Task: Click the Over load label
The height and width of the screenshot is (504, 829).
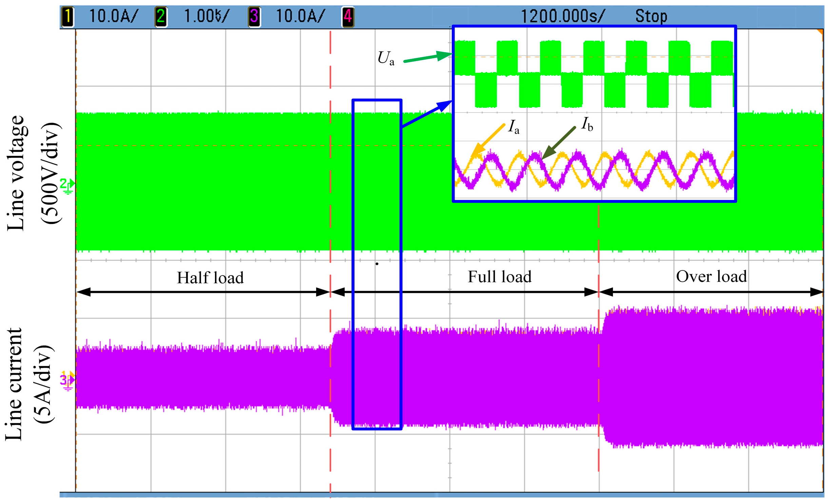Action: click(711, 277)
